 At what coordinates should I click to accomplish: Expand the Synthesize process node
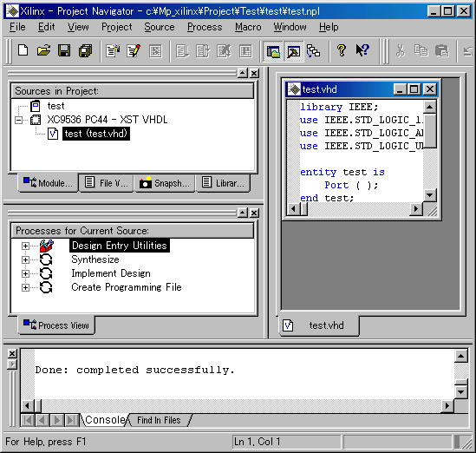25,259
